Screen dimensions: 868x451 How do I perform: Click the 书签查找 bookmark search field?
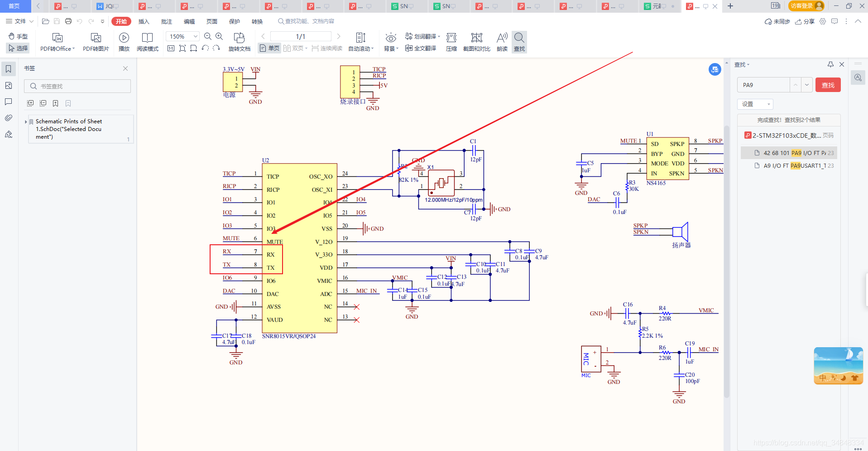[77, 86]
